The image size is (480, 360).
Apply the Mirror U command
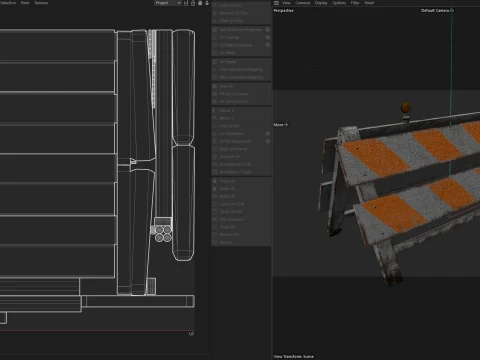click(x=241, y=110)
